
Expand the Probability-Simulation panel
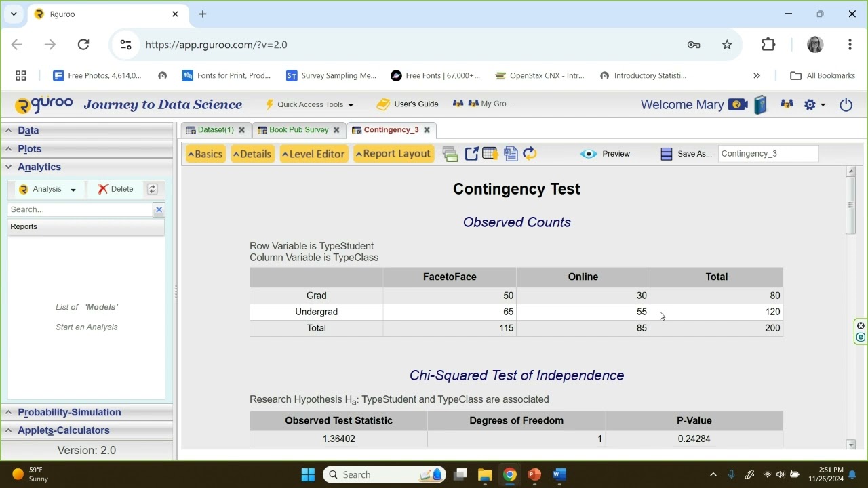coord(87,412)
